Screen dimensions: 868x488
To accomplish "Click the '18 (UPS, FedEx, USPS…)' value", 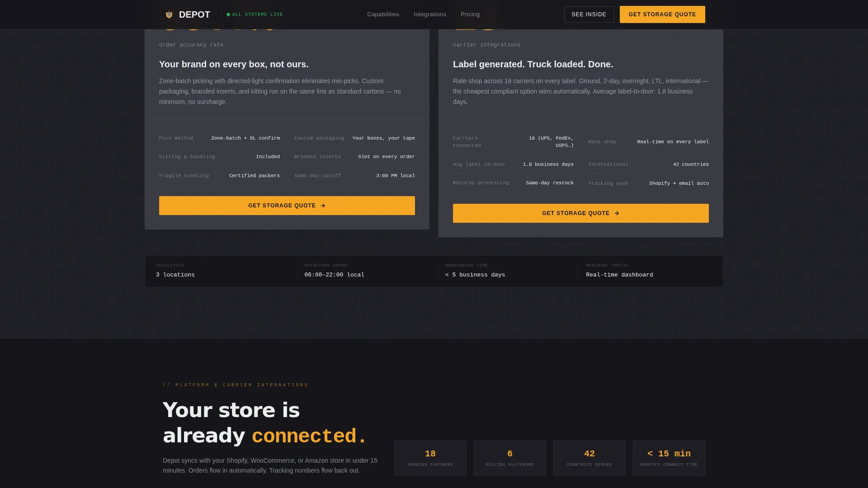I will click(x=551, y=142).
